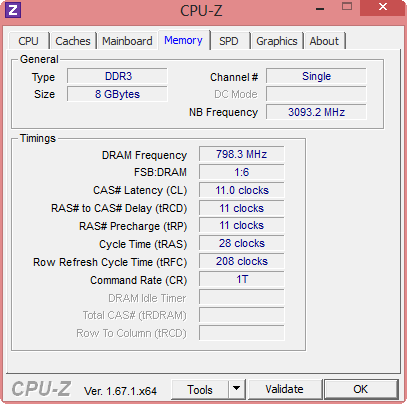
Task: Click the FSB:DRAM label
Action: click(x=160, y=172)
